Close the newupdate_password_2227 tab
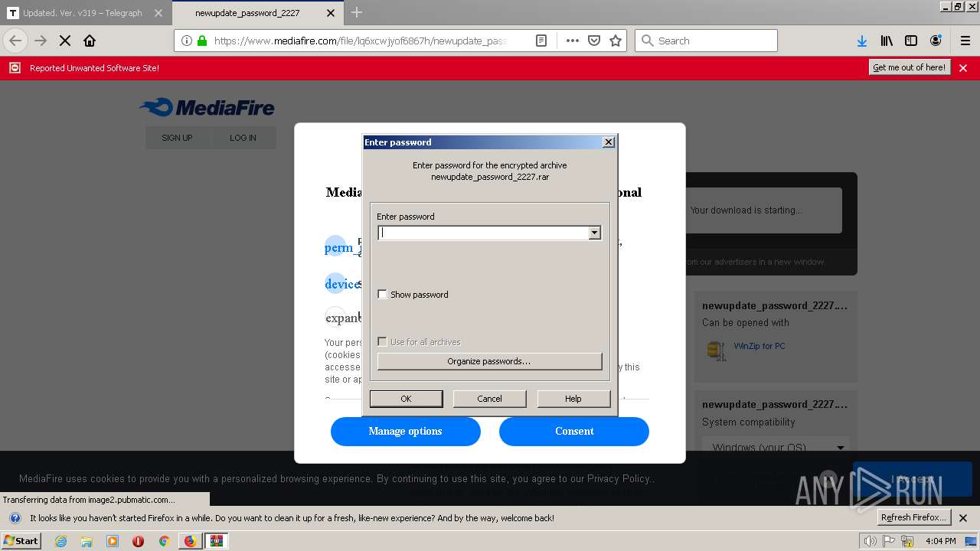Viewport: 980px width, 551px height. (331, 13)
